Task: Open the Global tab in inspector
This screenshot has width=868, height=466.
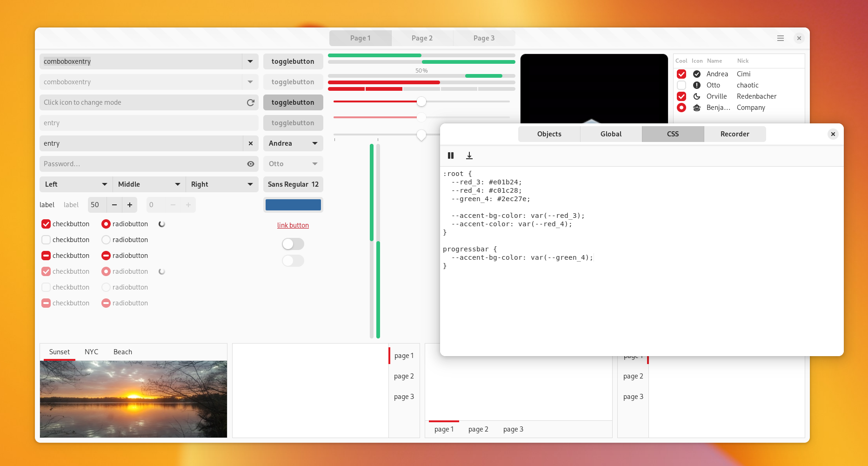Action: (611, 134)
